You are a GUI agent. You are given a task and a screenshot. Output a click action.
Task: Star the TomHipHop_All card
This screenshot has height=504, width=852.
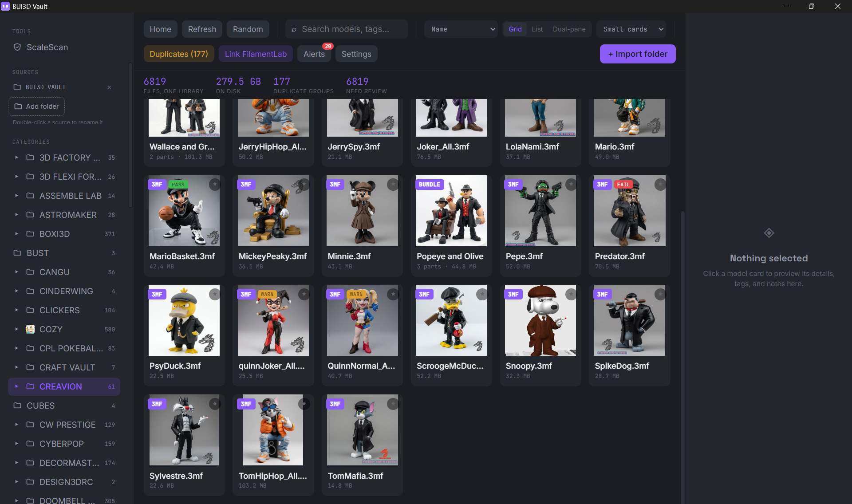[304, 403]
